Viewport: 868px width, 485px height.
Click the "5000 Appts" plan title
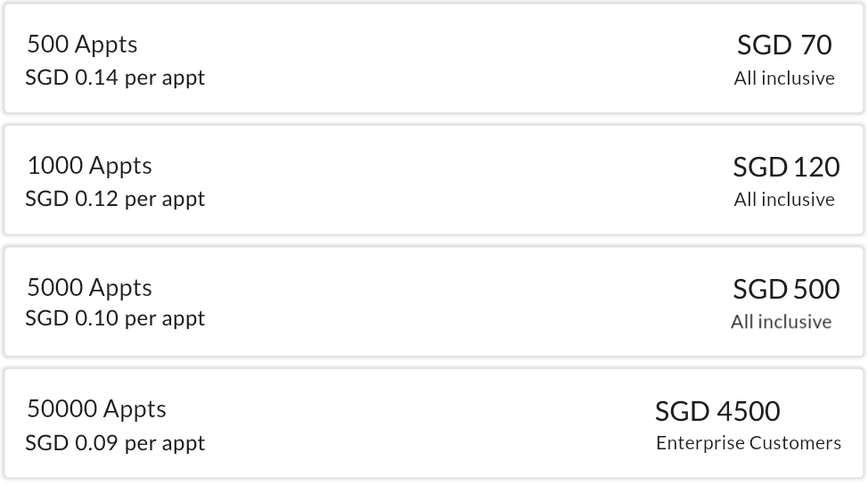click(89, 288)
